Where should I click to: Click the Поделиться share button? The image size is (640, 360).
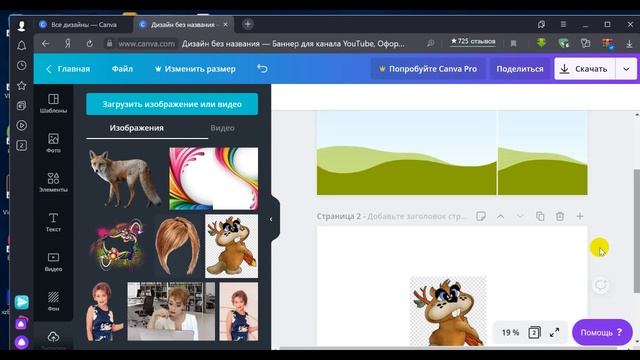point(520,69)
